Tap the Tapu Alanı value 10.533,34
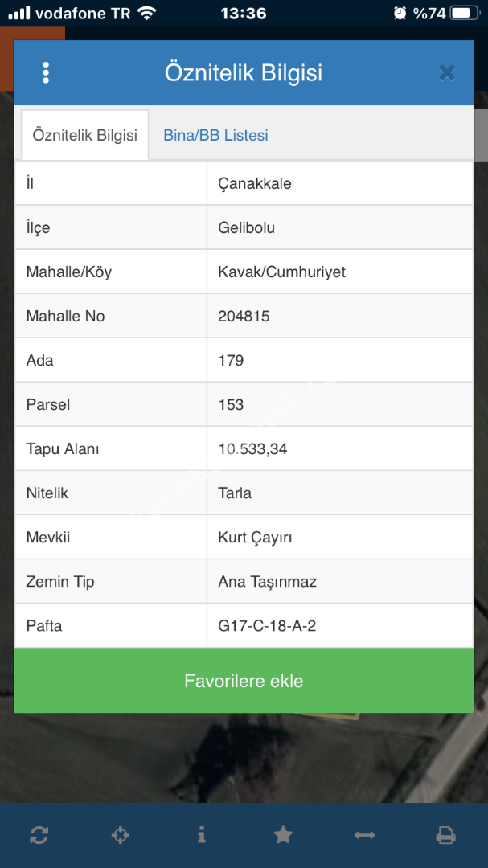 (252, 448)
